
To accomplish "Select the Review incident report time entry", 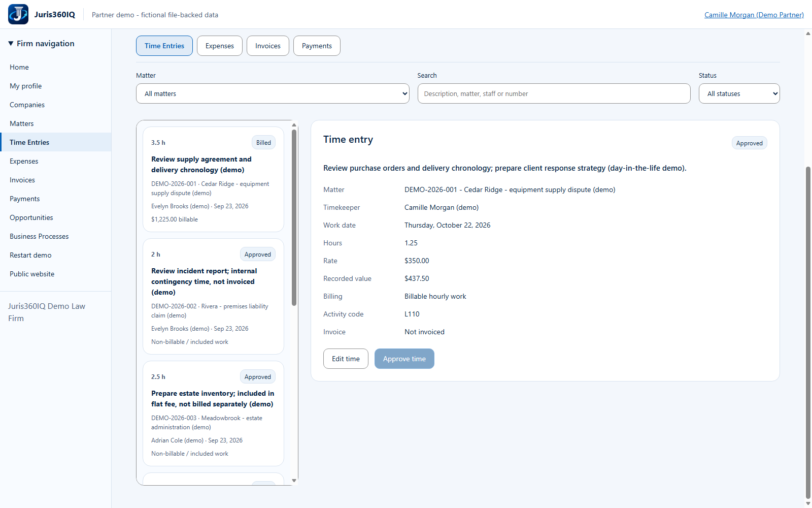I will click(213, 296).
